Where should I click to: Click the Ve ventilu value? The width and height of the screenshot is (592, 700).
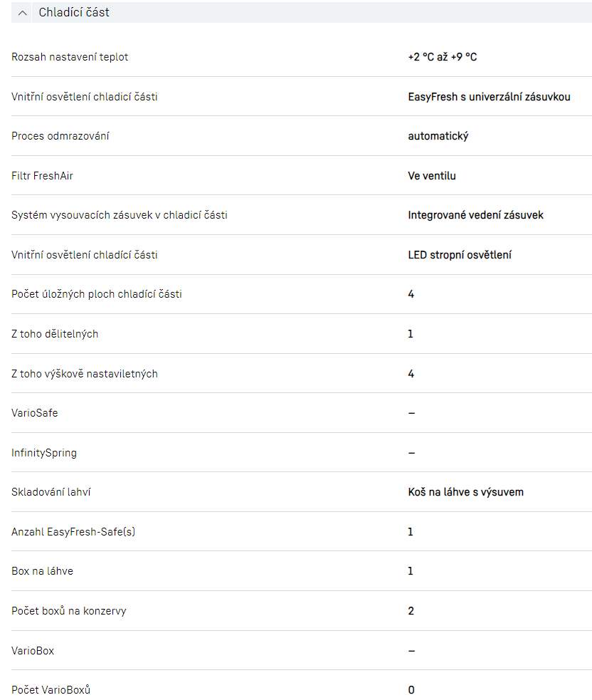[432, 176]
